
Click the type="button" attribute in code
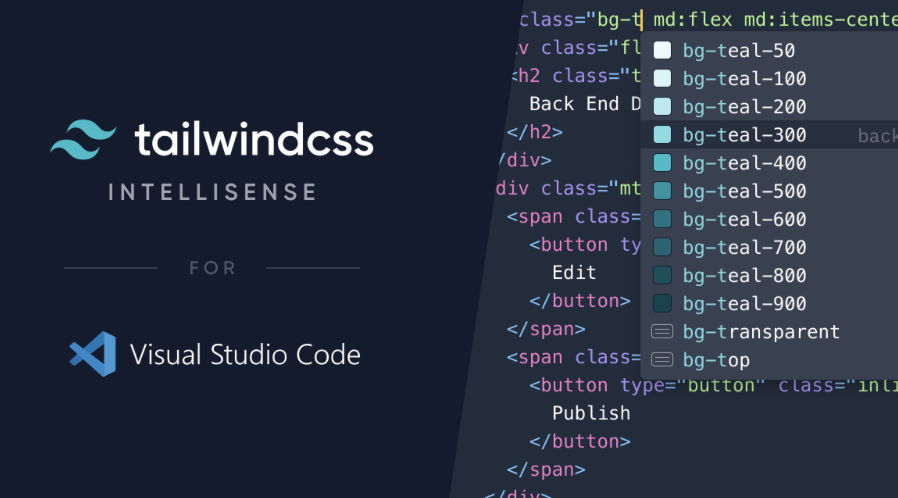[x=692, y=385]
